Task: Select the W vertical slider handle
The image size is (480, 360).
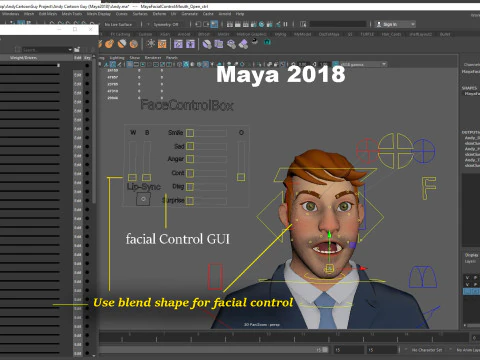Action: coord(132,177)
